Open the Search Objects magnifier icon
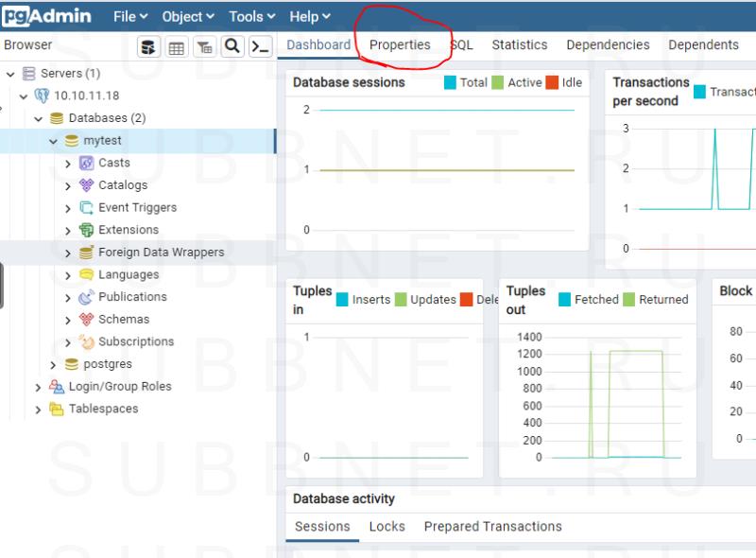 [x=232, y=46]
